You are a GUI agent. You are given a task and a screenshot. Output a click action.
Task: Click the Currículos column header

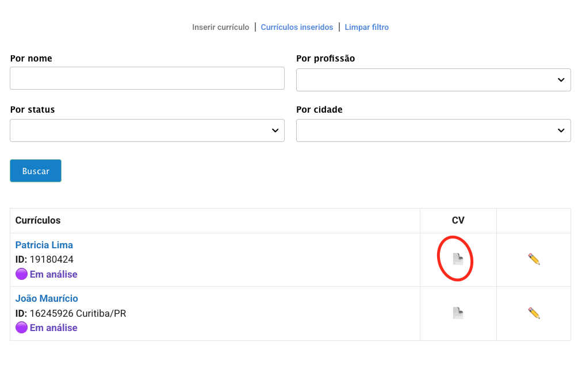(x=38, y=220)
